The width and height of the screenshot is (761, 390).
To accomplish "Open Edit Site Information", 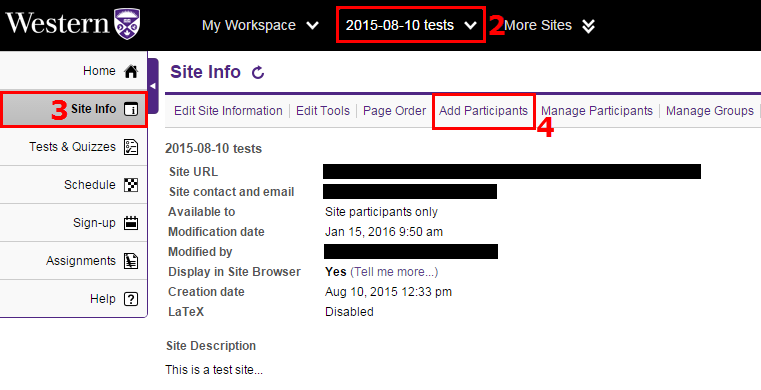I will [228, 111].
